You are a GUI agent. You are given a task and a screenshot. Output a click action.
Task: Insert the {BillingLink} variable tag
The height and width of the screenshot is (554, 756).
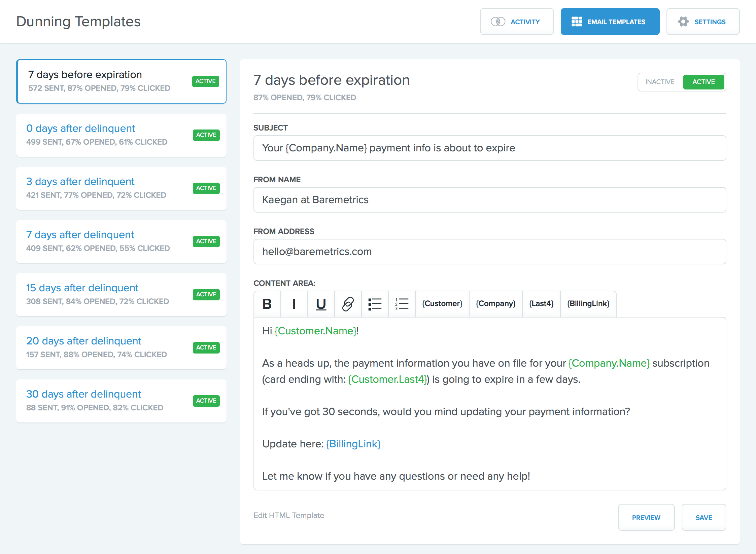[588, 304]
